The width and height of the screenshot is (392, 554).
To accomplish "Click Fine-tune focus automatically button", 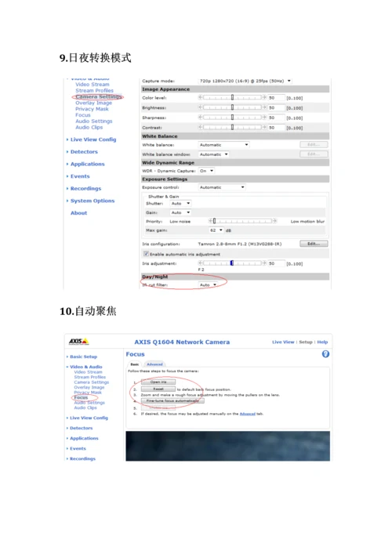I will point(172,401).
